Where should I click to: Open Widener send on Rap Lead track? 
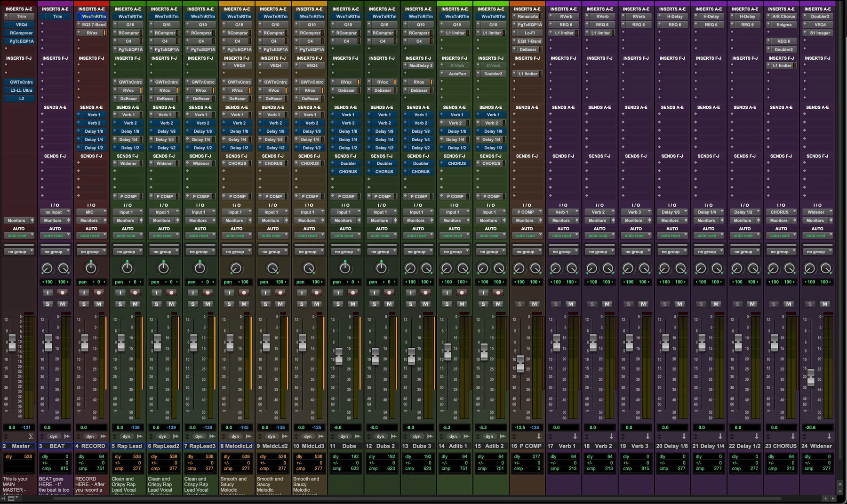pos(128,164)
